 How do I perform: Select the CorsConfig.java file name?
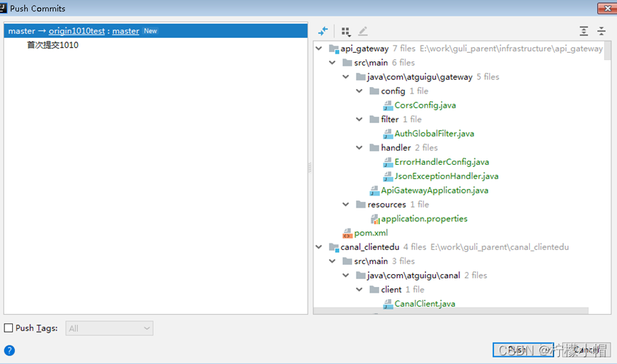[426, 106]
